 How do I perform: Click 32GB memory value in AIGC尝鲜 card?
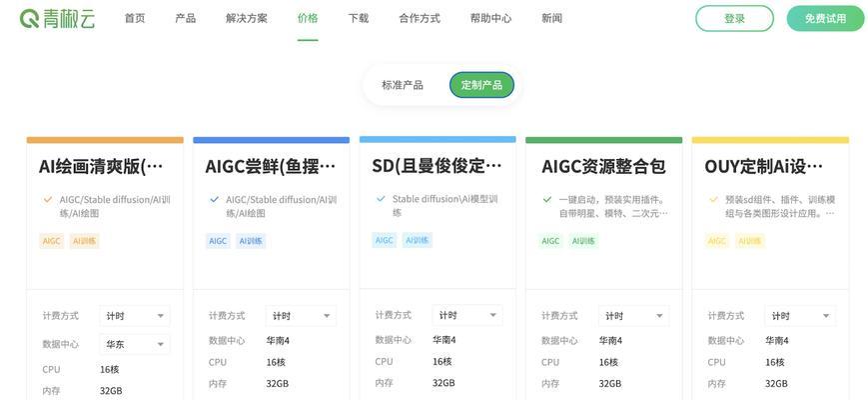pos(278,383)
